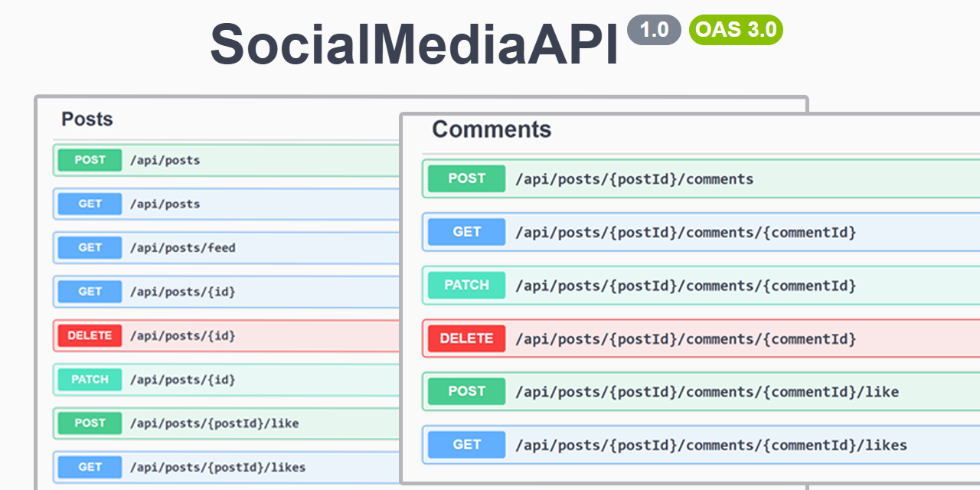Expand the GET /api/posts endpoint row

pyautogui.click(x=230, y=204)
